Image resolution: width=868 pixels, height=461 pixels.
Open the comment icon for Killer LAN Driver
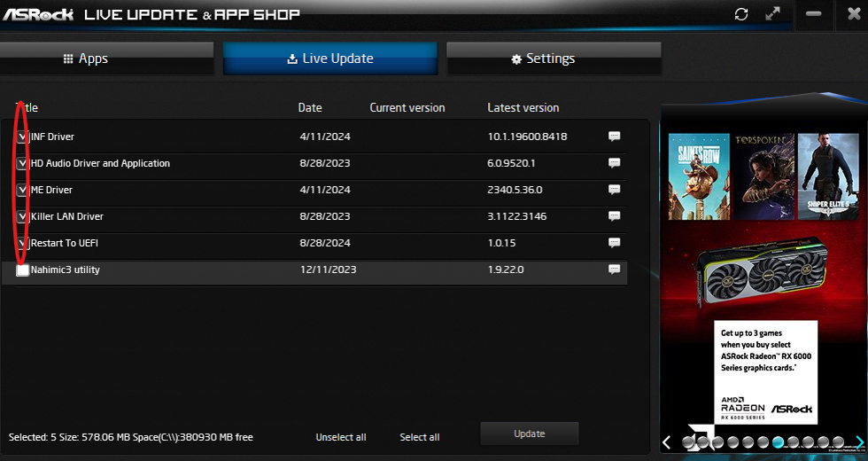pyautogui.click(x=614, y=216)
